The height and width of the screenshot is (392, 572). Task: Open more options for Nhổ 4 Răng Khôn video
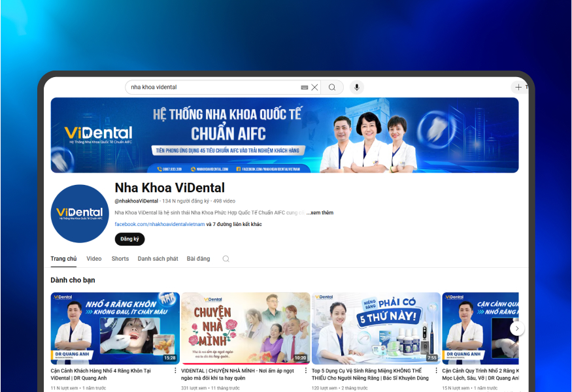click(x=175, y=370)
